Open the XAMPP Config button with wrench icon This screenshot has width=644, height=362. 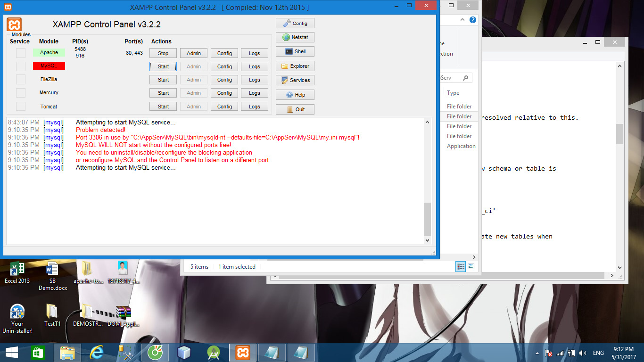coord(295,23)
